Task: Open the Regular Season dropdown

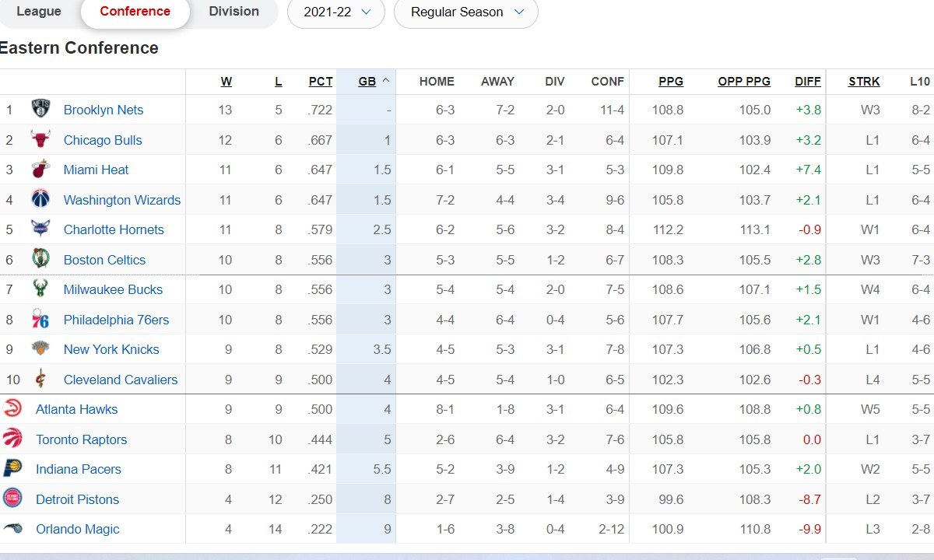Action: click(x=466, y=12)
